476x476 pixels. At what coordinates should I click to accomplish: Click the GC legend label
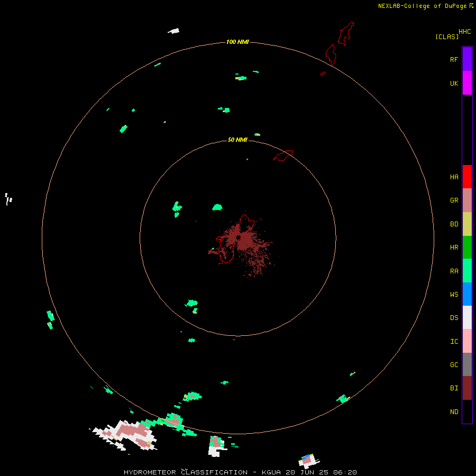[454, 365]
